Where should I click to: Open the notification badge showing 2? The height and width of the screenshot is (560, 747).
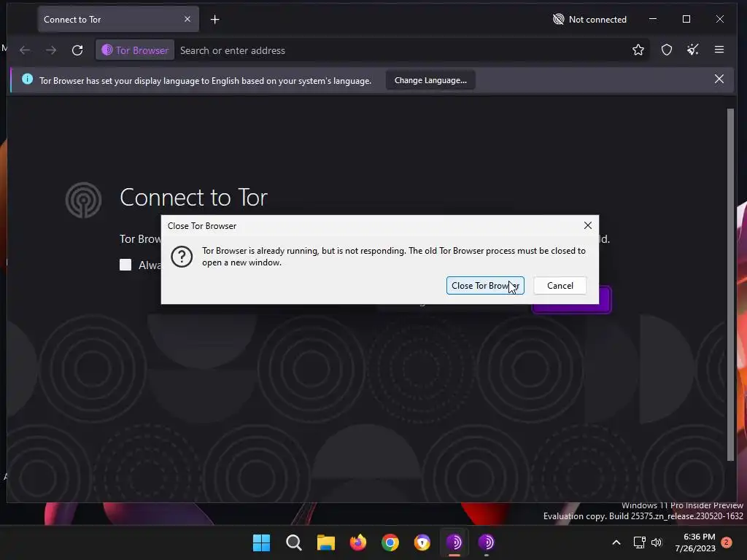tap(727, 542)
